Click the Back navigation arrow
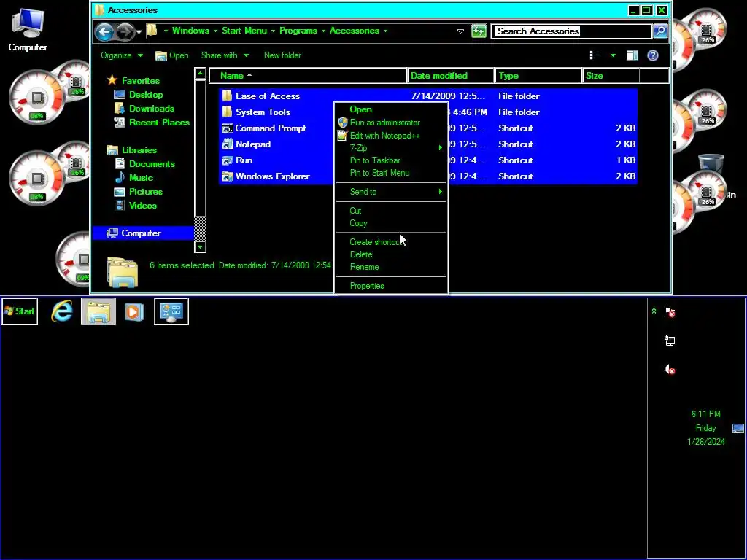 (104, 31)
